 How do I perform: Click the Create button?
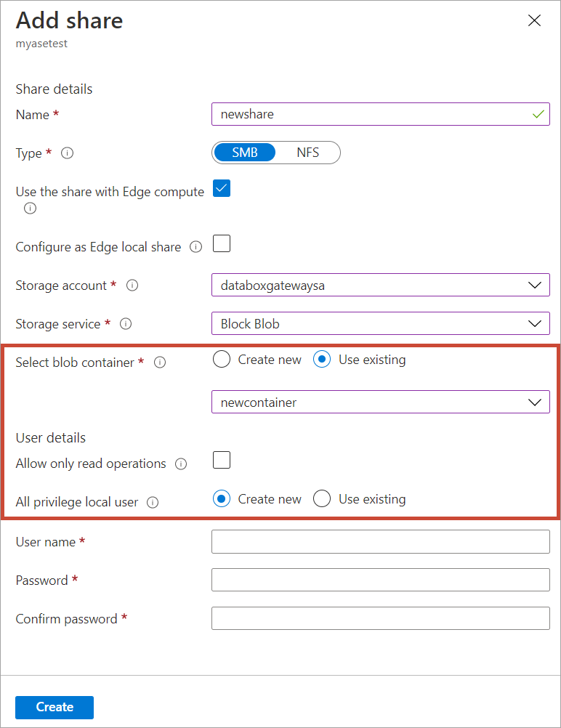tap(54, 707)
